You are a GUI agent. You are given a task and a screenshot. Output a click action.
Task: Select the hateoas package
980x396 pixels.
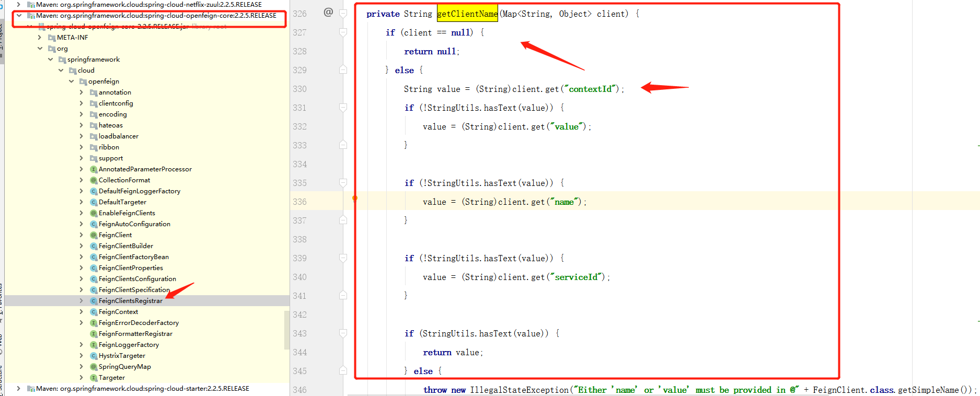(111, 125)
